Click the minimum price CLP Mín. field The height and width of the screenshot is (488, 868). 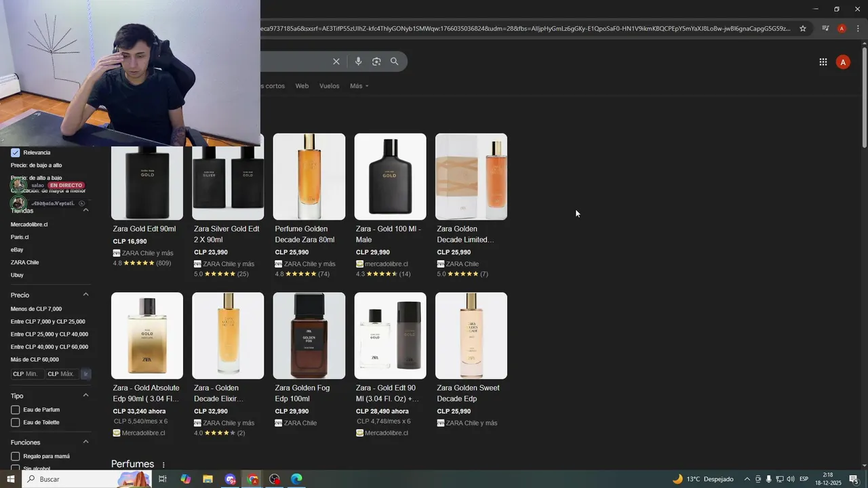point(27,374)
